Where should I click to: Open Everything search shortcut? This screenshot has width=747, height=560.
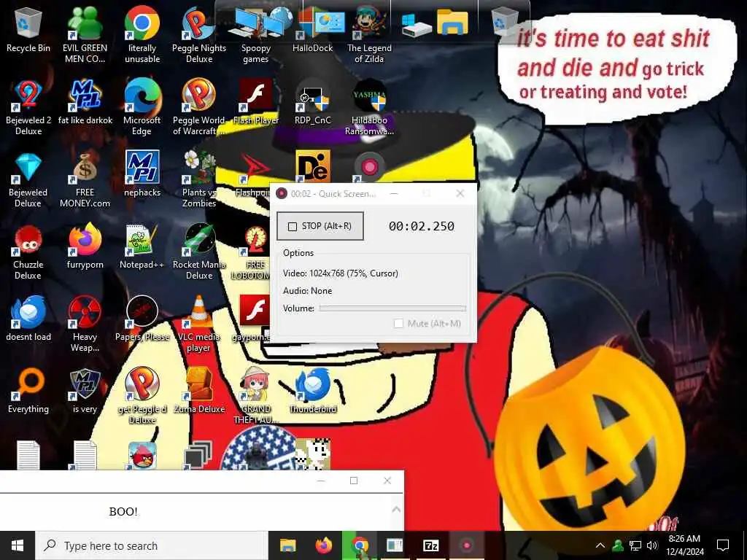[x=28, y=391]
